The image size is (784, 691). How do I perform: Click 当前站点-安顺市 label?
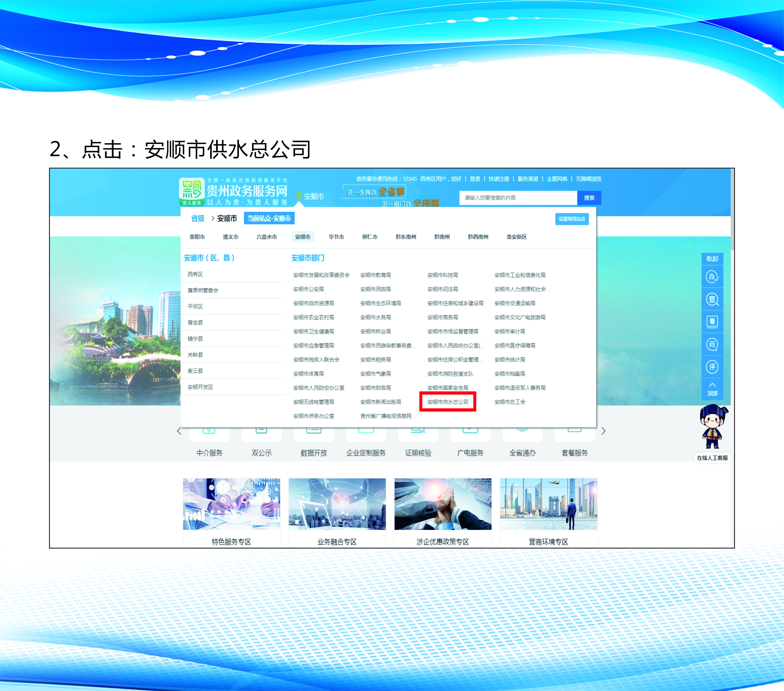[x=269, y=218]
